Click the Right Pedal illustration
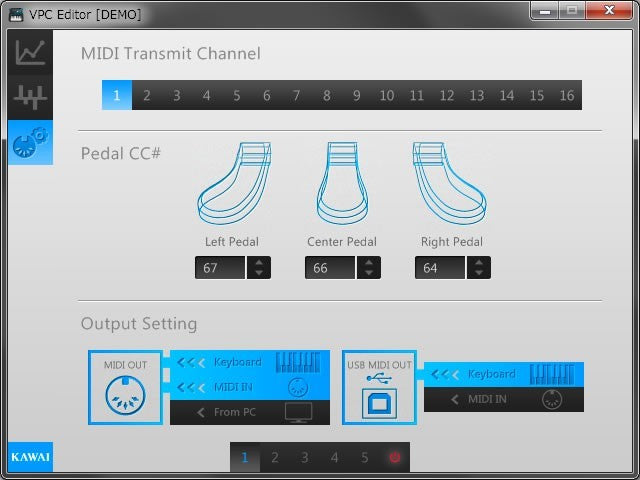Viewport: 640px width, 480px height. [x=449, y=183]
